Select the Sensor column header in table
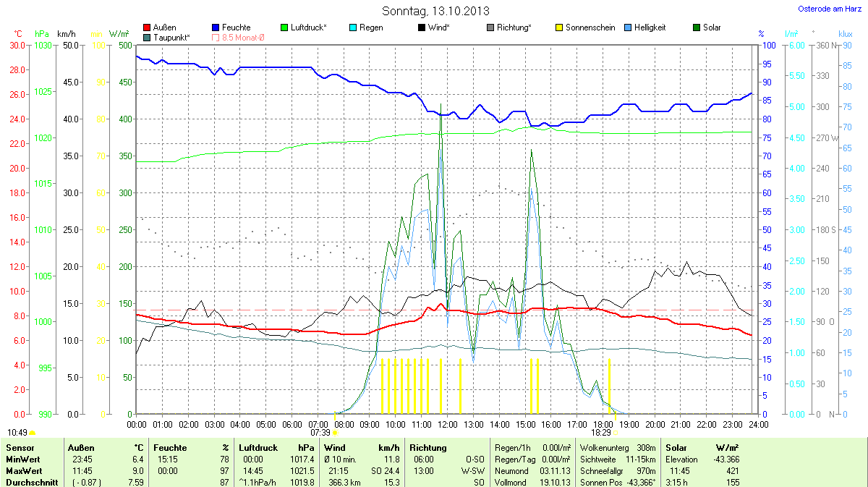 click(19, 448)
